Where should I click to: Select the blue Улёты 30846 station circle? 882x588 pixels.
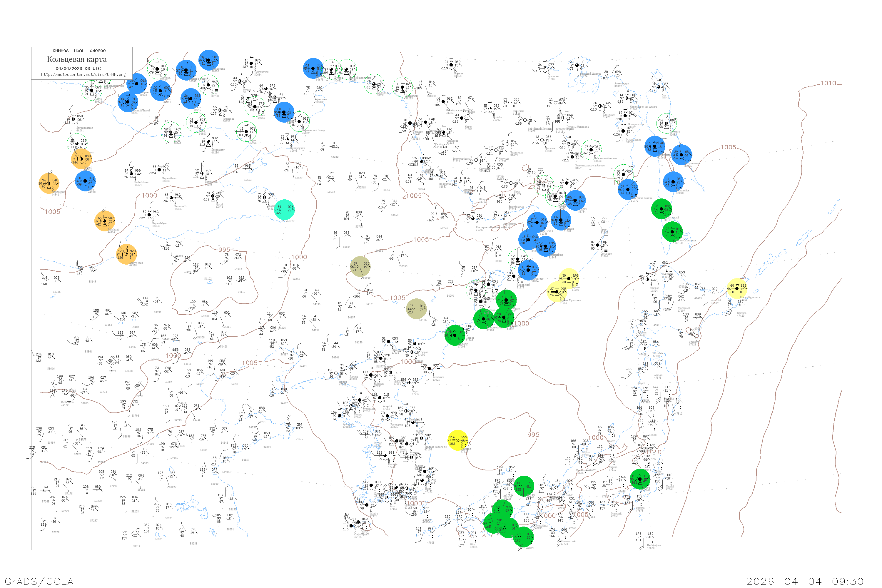pos(191,98)
